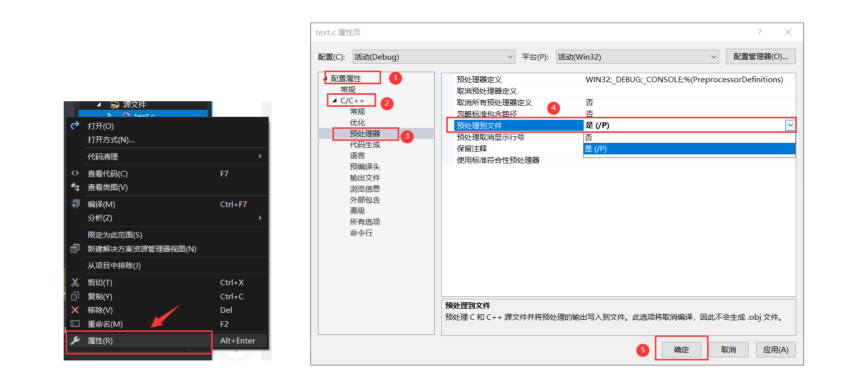Click the 预处理到文件 property row
The height and width of the screenshot is (392, 868).
coord(624,125)
